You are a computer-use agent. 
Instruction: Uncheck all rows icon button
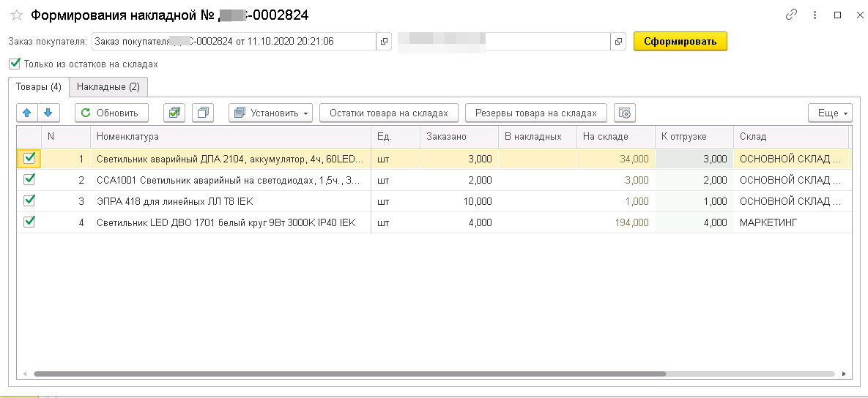click(203, 113)
